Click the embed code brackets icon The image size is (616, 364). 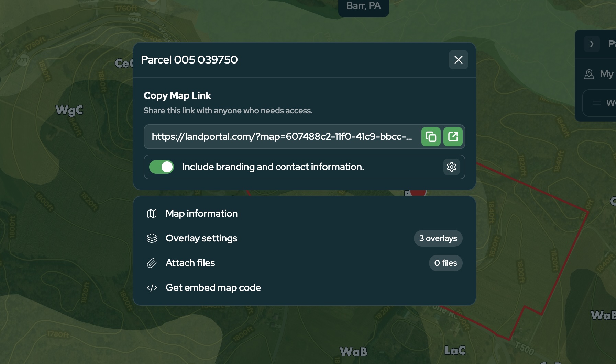coord(152,288)
